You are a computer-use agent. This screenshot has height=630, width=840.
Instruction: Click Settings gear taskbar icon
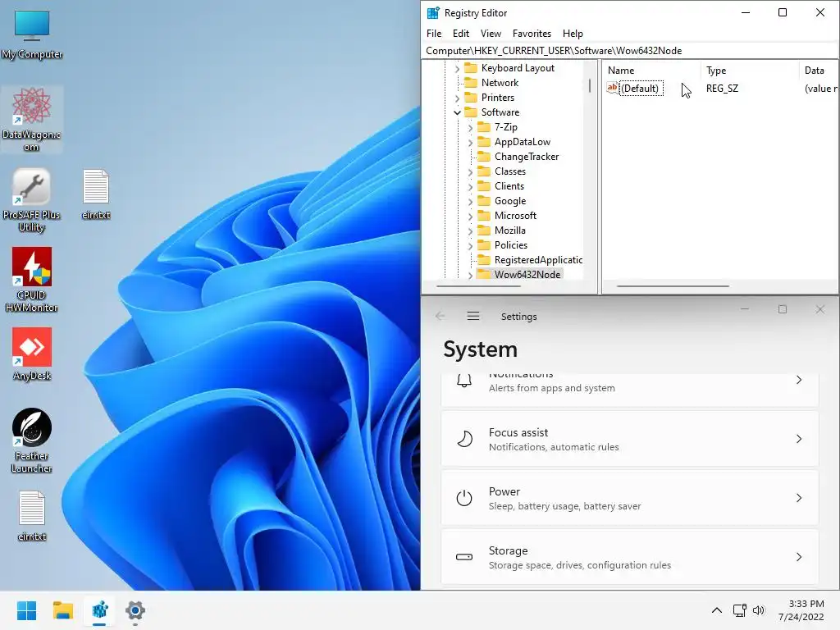135,610
